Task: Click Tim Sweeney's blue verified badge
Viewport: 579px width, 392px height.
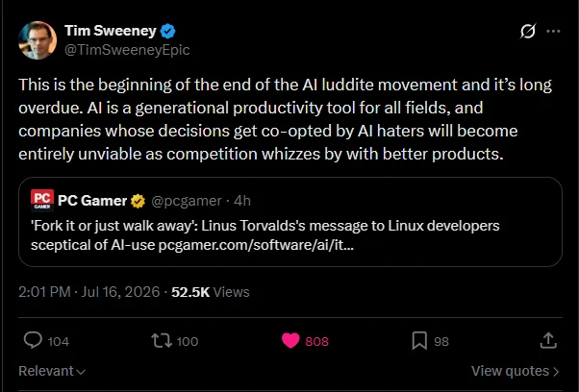Action: 167,31
